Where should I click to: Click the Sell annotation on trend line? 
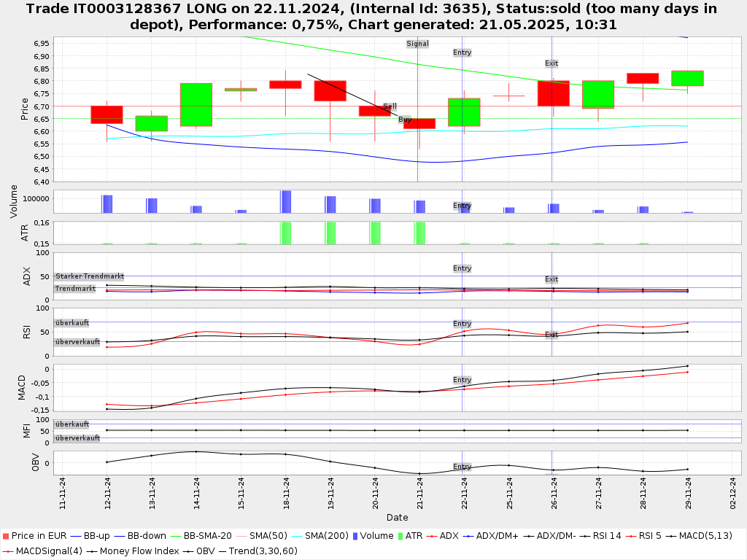pyautogui.click(x=390, y=106)
